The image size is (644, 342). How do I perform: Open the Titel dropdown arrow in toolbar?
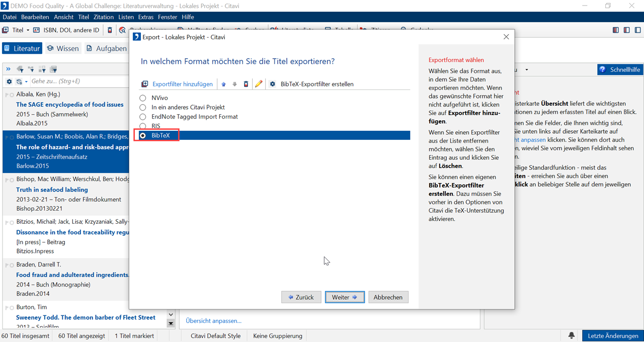click(28, 30)
